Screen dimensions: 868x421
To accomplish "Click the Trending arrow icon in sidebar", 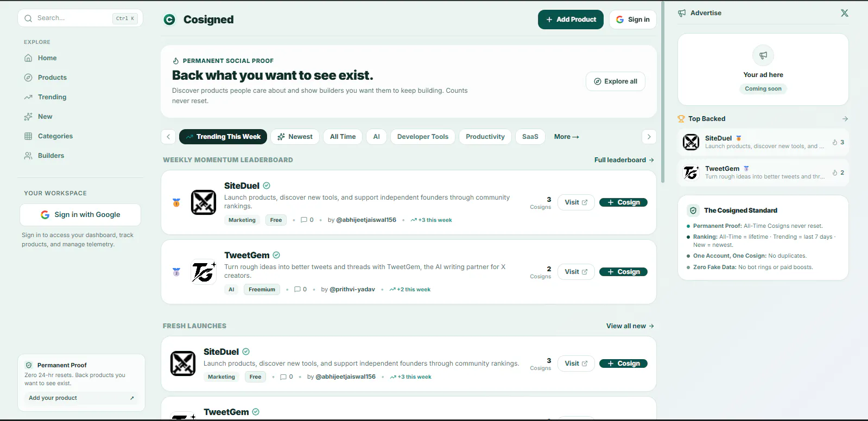I will 28,97.
